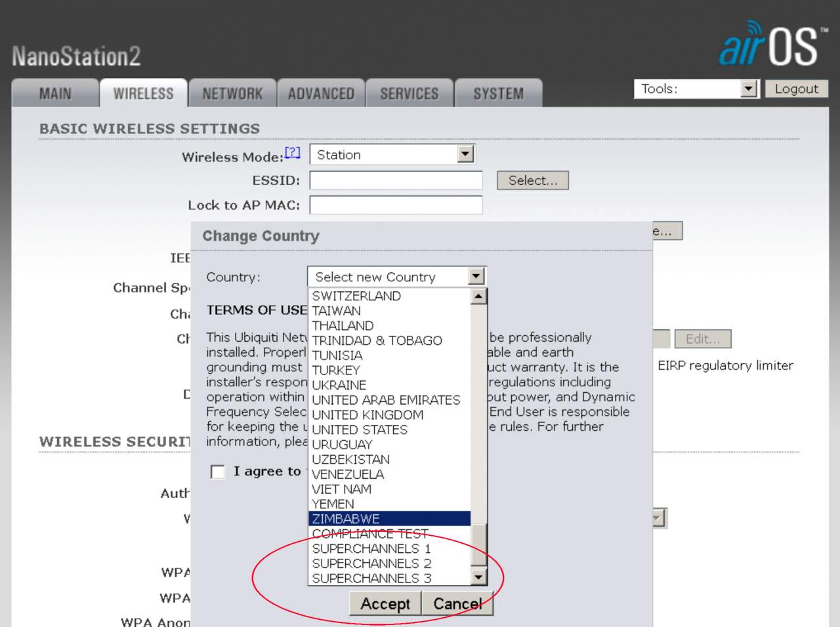
Task: Click the ESSID input field
Action: pos(396,180)
